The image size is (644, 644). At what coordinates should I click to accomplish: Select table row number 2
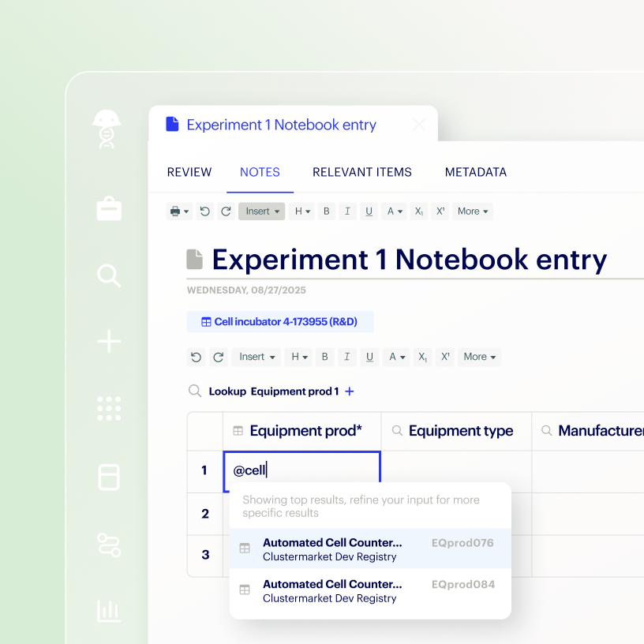point(205,514)
